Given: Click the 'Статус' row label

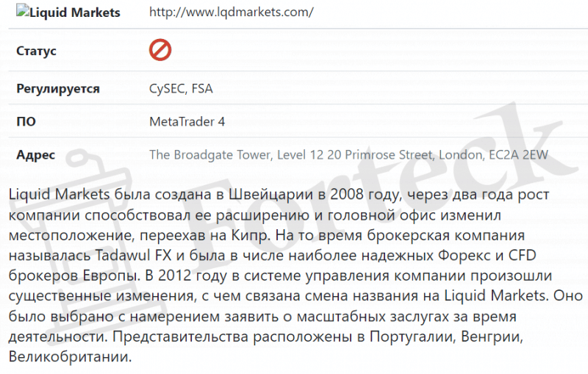Looking at the screenshot, I should tap(36, 51).
